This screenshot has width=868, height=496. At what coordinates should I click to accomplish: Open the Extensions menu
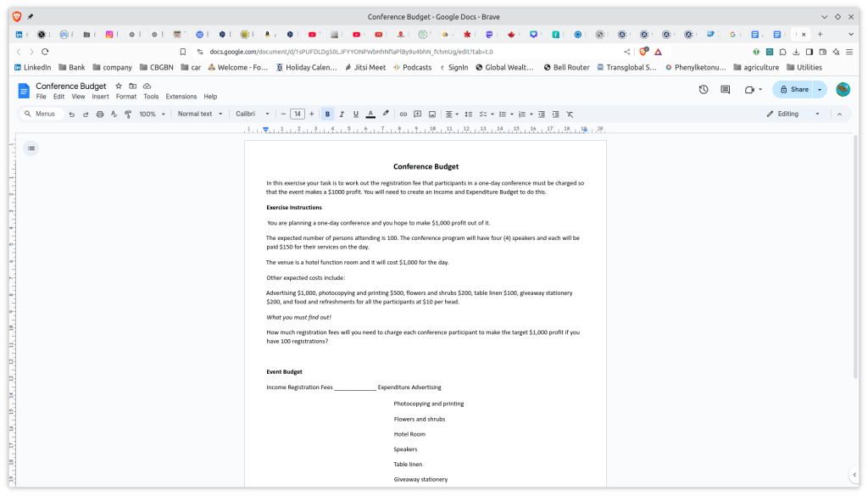[x=181, y=97]
